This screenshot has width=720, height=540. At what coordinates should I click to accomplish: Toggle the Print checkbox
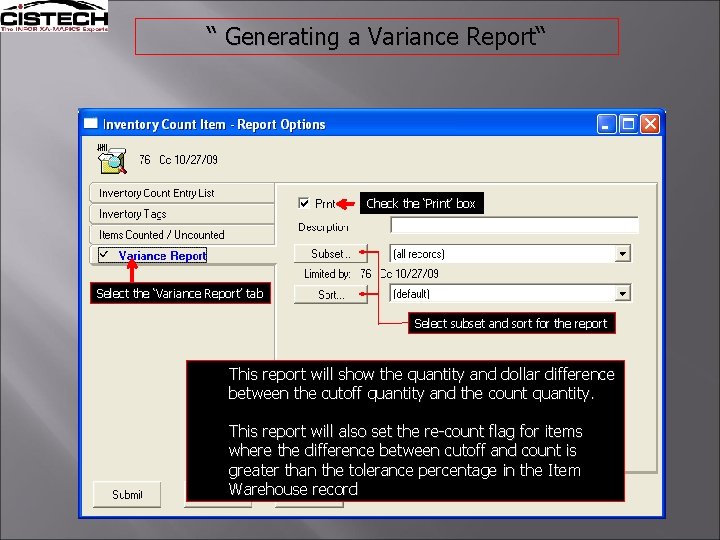coord(304,203)
